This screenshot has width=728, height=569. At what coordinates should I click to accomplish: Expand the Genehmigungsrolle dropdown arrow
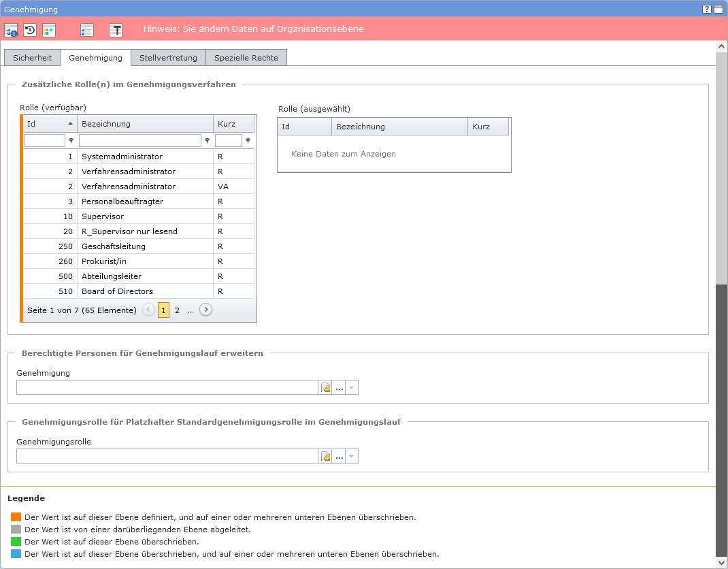tap(352, 457)
